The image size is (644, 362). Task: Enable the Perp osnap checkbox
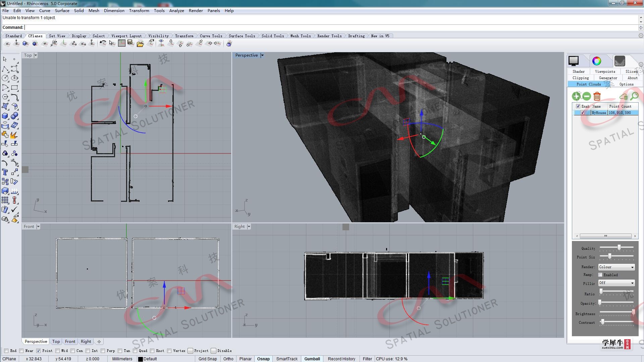coord(103,351)
